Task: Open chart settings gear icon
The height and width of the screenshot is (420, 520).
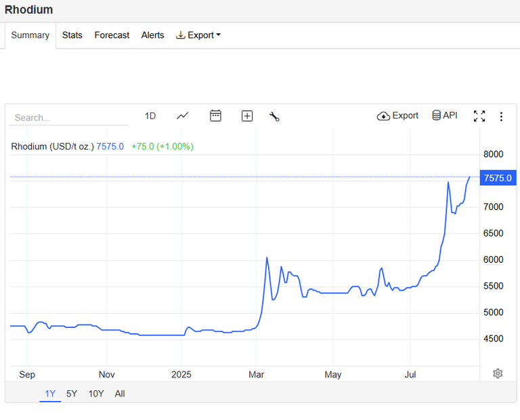Action: (x=498, y=373)
